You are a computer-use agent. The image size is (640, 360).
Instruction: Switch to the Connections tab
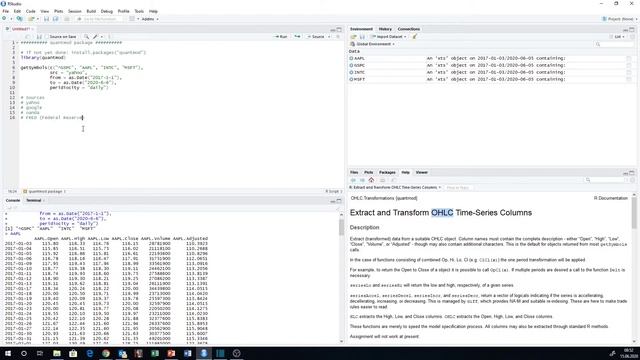[x=409, y=29]
